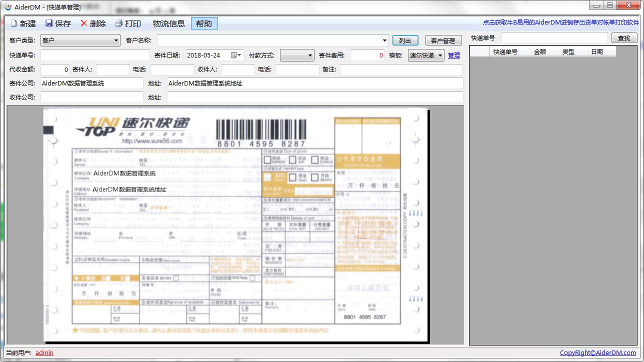
Task: Click the 寄件日期 date value 2018-05-24
Action: point(203,55)
